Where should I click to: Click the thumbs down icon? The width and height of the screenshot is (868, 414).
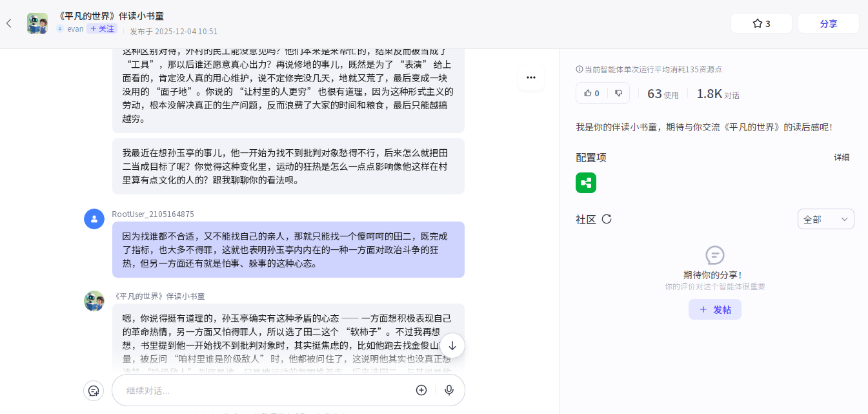click(x=618, y=93)
